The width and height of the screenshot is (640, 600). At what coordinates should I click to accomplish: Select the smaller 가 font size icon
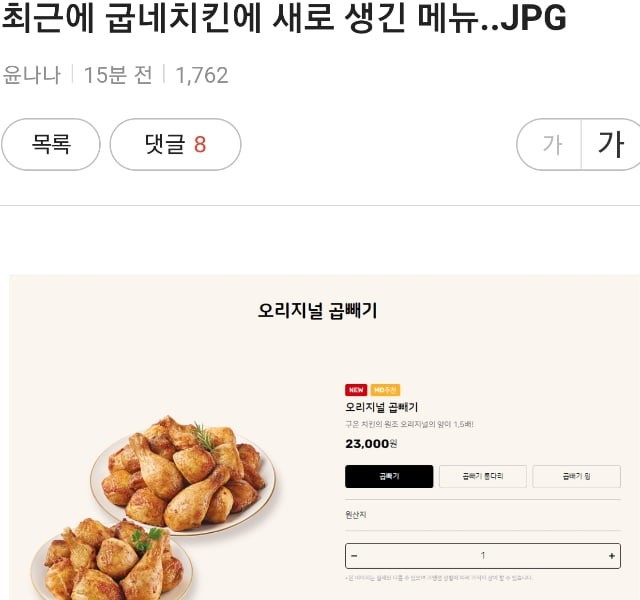552,144
